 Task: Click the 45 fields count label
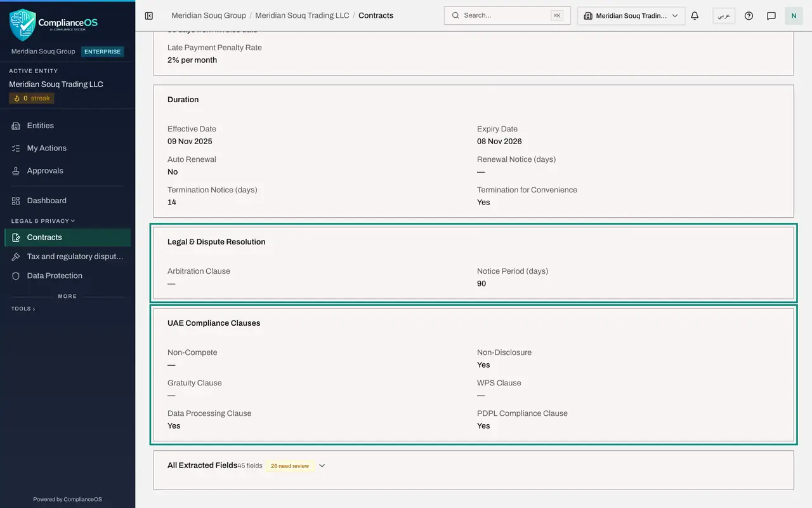tap(250, 466)
